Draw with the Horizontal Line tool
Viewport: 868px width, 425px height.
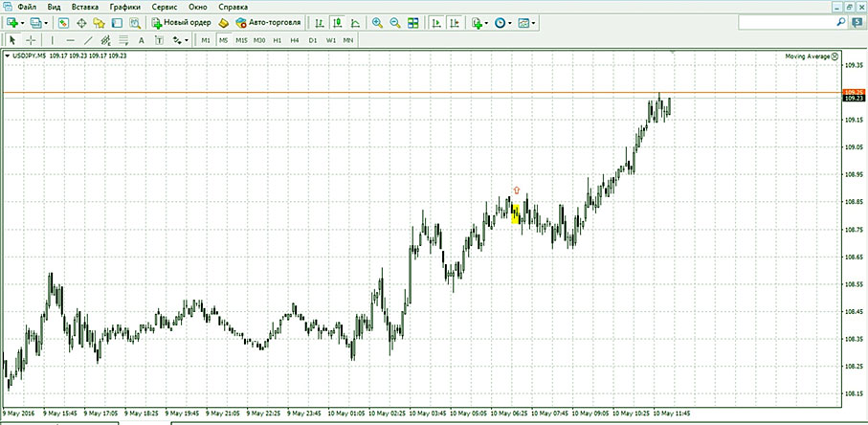pyautogui.click(x=70, y=40)
